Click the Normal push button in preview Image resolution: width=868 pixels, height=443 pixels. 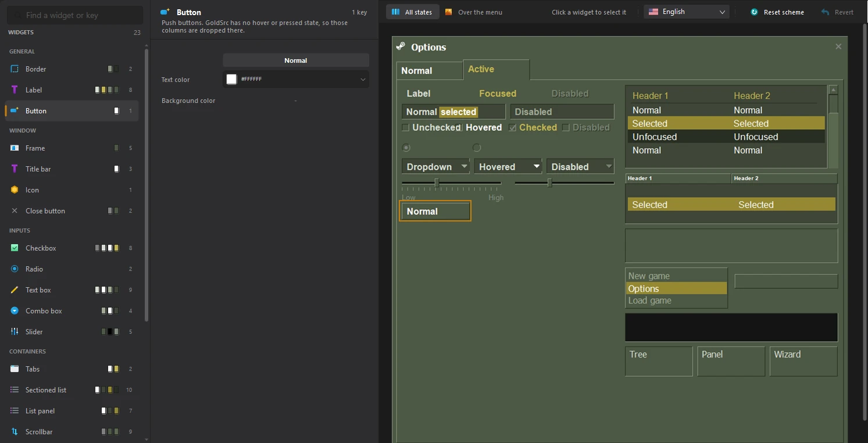(435, 211)
